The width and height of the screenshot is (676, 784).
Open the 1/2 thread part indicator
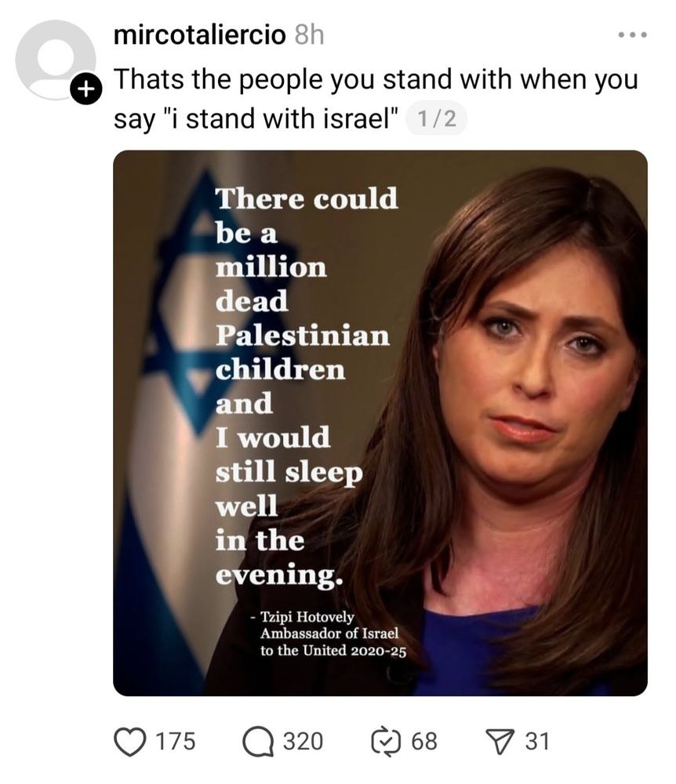(x=437, y=119)
